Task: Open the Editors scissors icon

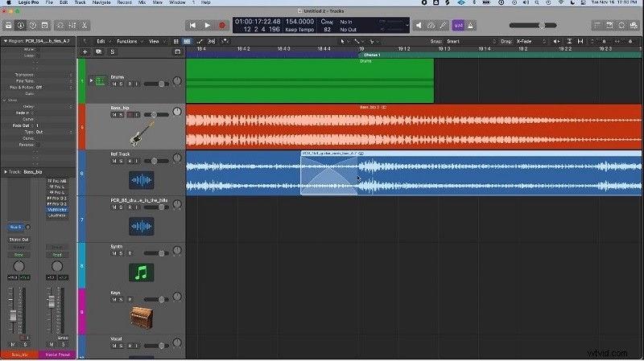Action: [85, 26]
